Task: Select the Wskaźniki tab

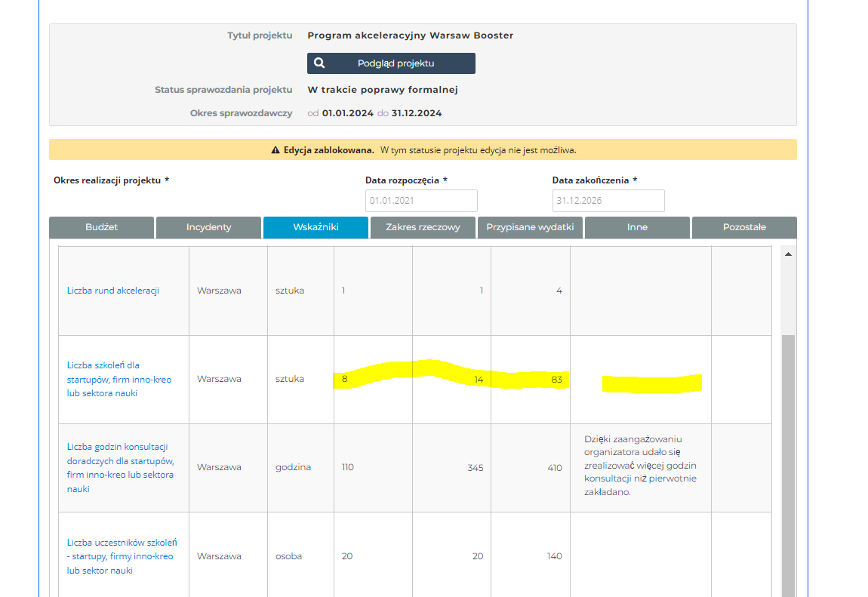Action: click(315, 227)
